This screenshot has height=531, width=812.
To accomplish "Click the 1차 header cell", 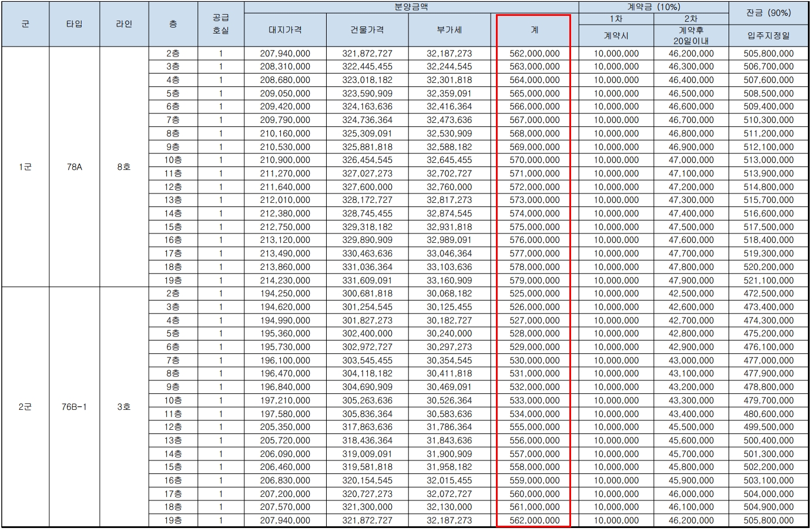I will (616, 19).
